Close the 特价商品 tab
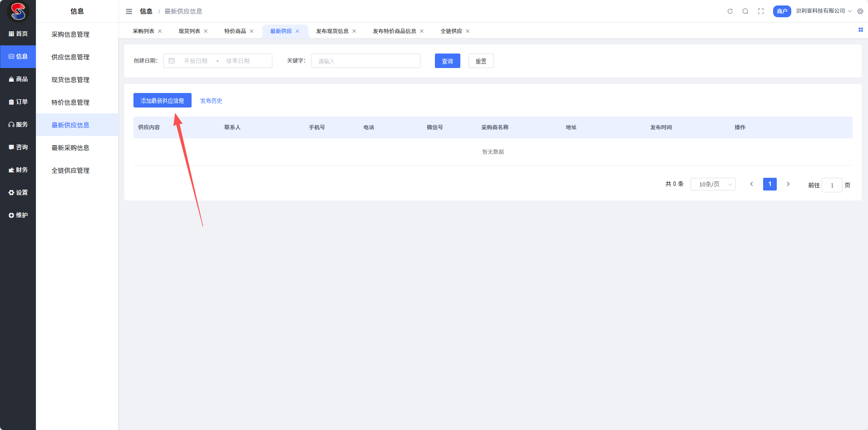This screenshot has height=430, width=868. 252,31
